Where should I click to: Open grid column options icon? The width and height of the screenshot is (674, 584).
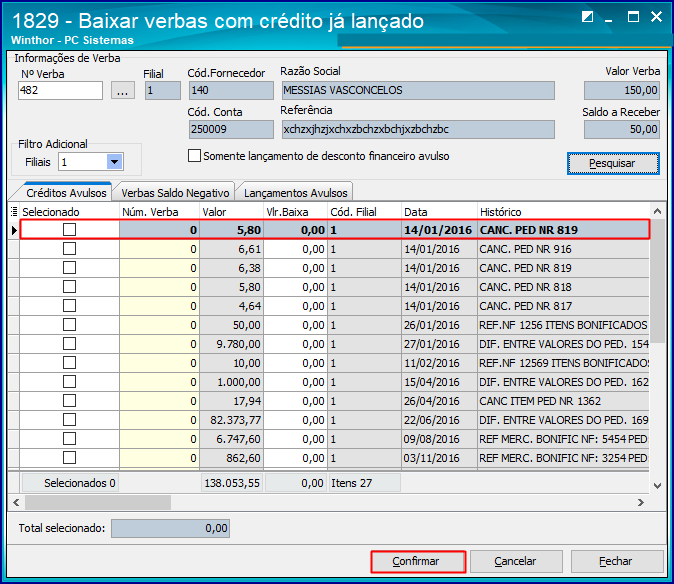[14, 211]
